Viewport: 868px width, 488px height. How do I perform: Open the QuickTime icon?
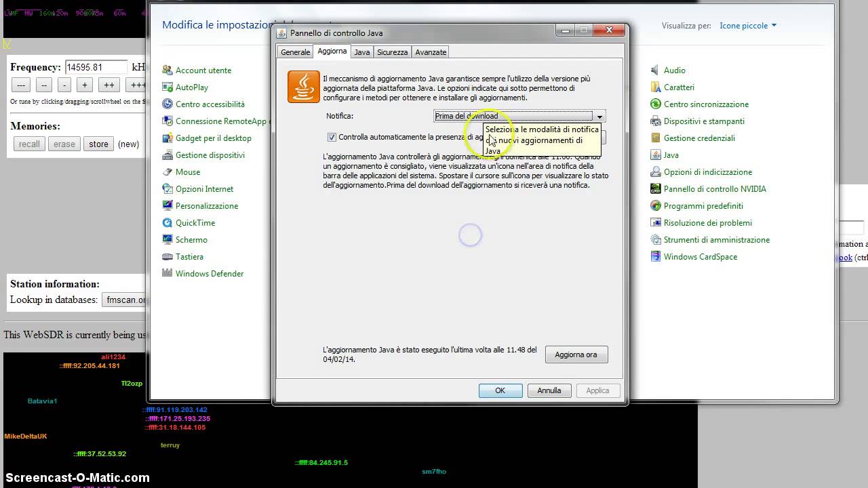point(167,223)
